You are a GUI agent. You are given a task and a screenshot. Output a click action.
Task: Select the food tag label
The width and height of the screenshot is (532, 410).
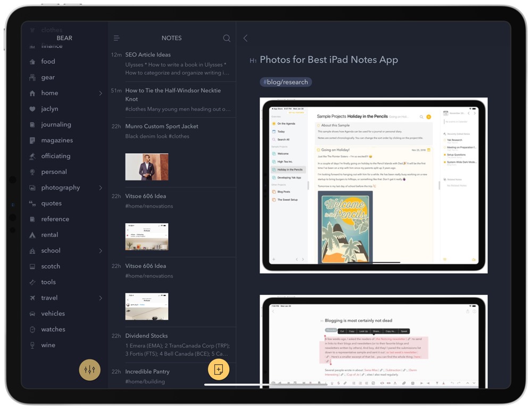pos(48,61)
